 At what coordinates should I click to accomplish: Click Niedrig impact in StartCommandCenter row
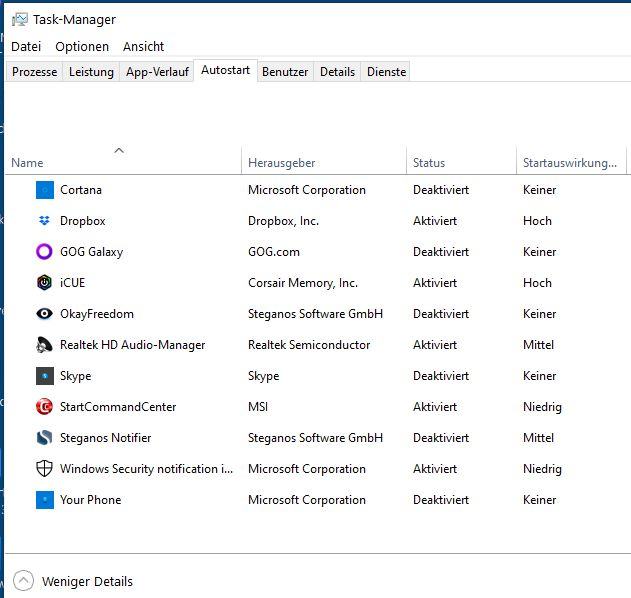[x=542, y=407]
